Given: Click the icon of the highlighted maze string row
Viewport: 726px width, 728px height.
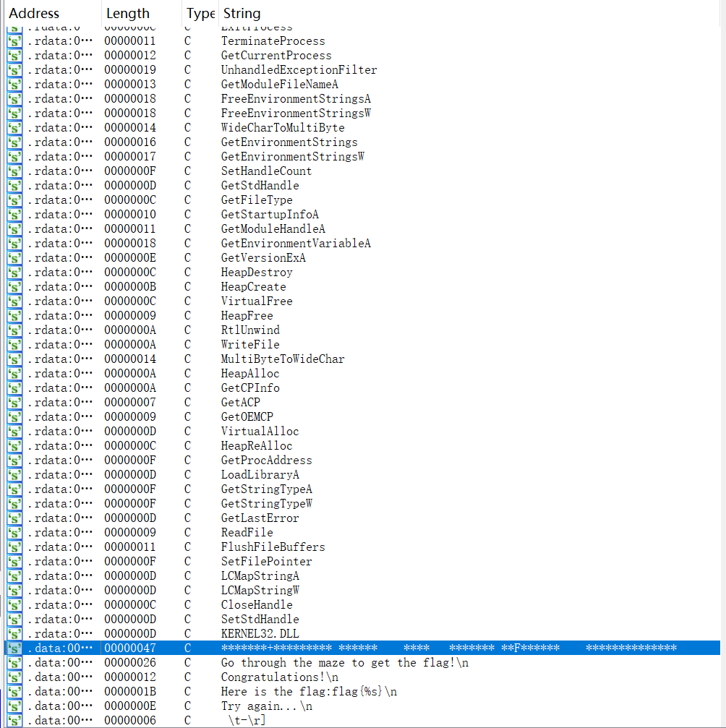Looking at the screenshot, I should point(14,648).
